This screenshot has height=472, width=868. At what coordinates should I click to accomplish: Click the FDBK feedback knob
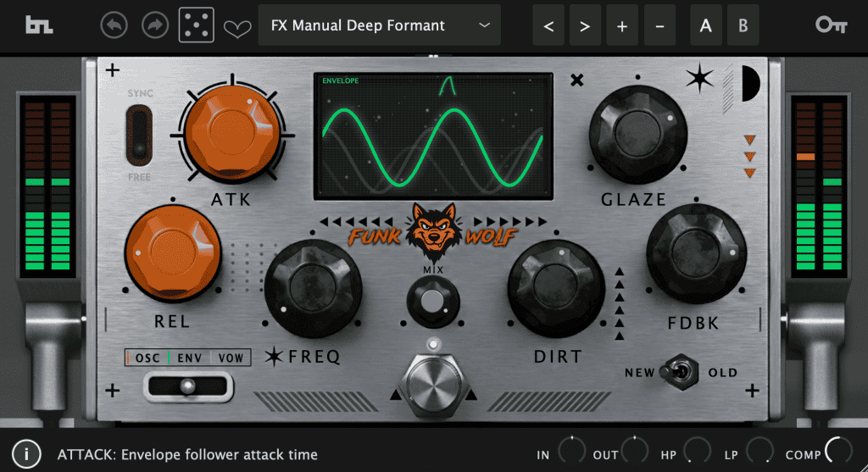[x=696, y=254]
